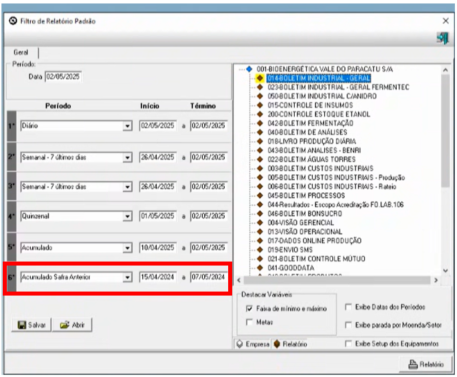
Task: Select 006-BOLETIM CUSTOS INDUSTRIAIS - Rateio
Action: point(332,186)
